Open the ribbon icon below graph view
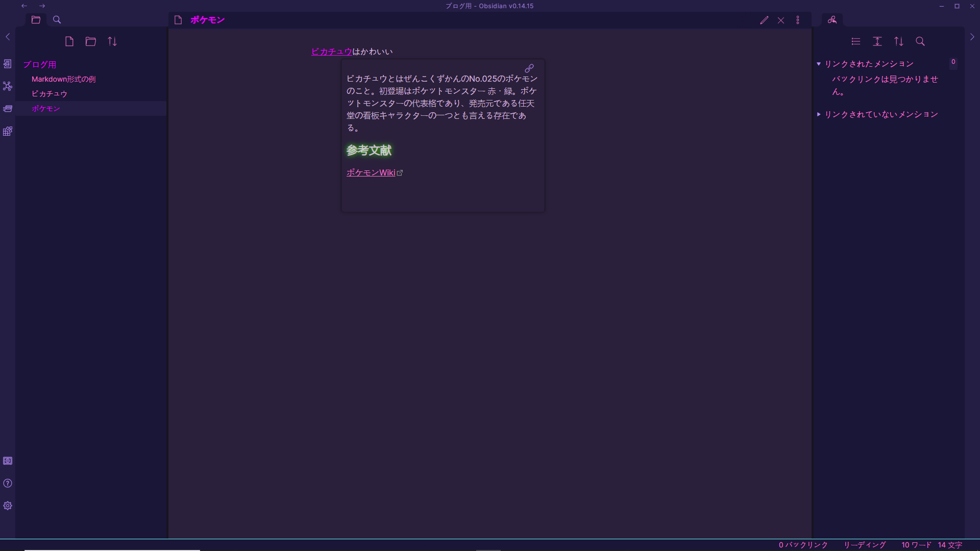The height and width of the screenshot is (551, 980). coord(8,109)
